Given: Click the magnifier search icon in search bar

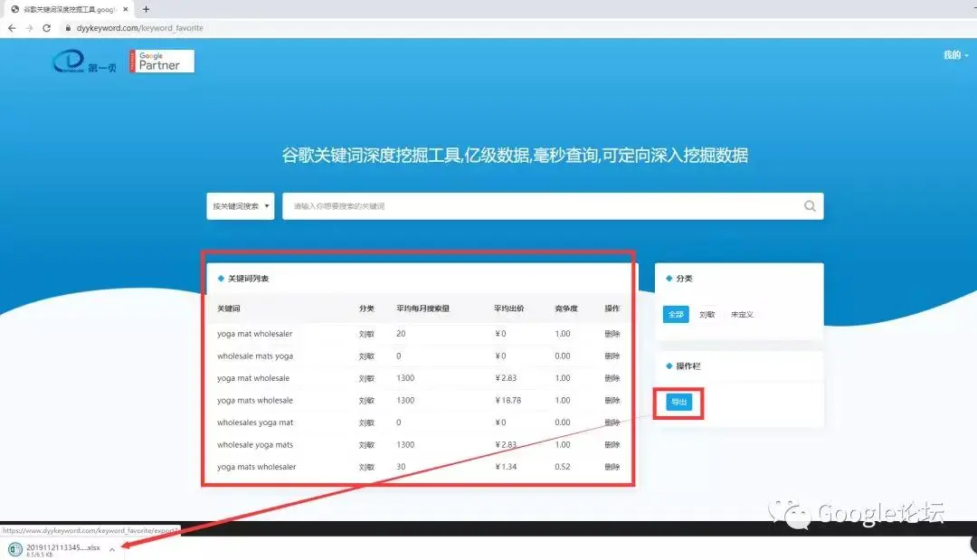Looking at the screenshot, I should (810, 206).
